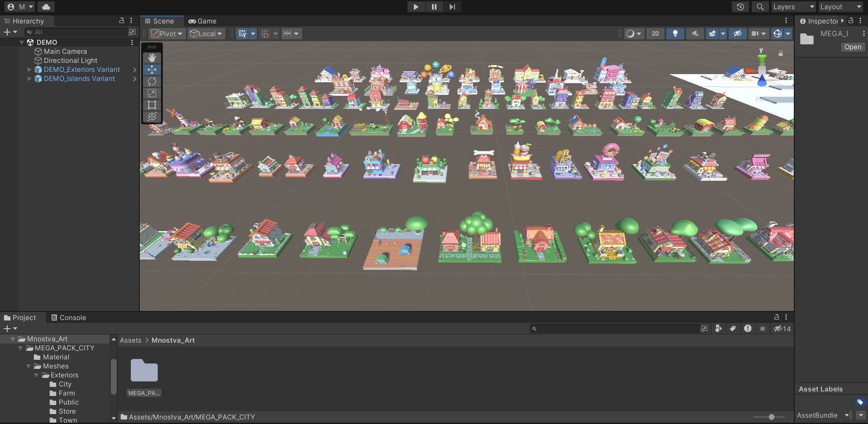
Task: Open the global search magnifier
Action: coord(760,7)
